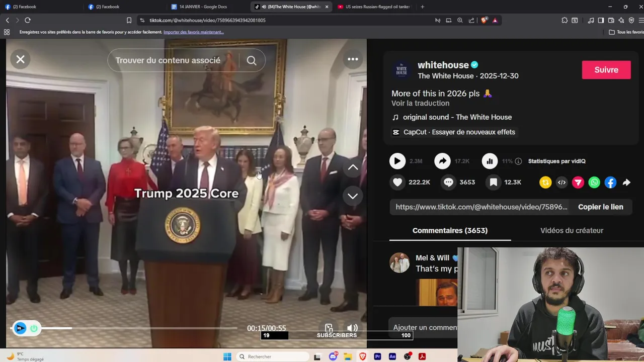Click the share page icon in the address bar
Image resolution: width=644 pixels, height=362 pixels.
(471, 20)
